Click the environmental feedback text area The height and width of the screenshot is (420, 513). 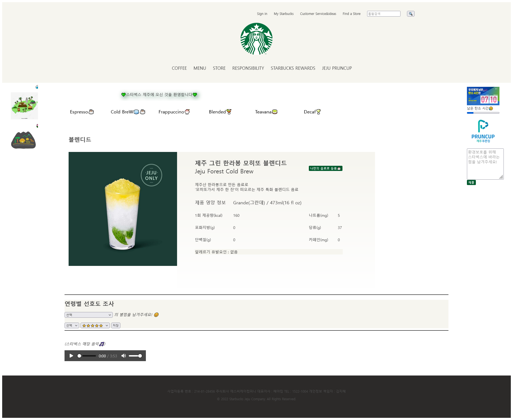click(485, 164)
